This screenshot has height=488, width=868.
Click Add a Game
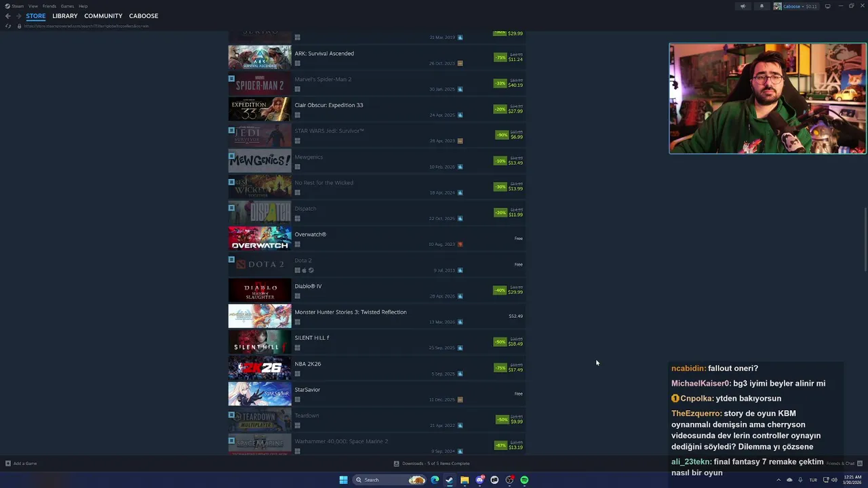(x=21, y=464)
